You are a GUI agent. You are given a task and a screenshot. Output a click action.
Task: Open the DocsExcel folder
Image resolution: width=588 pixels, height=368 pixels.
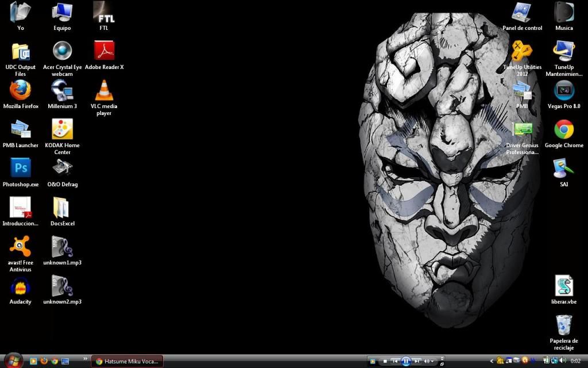click(x=62, y=212)
